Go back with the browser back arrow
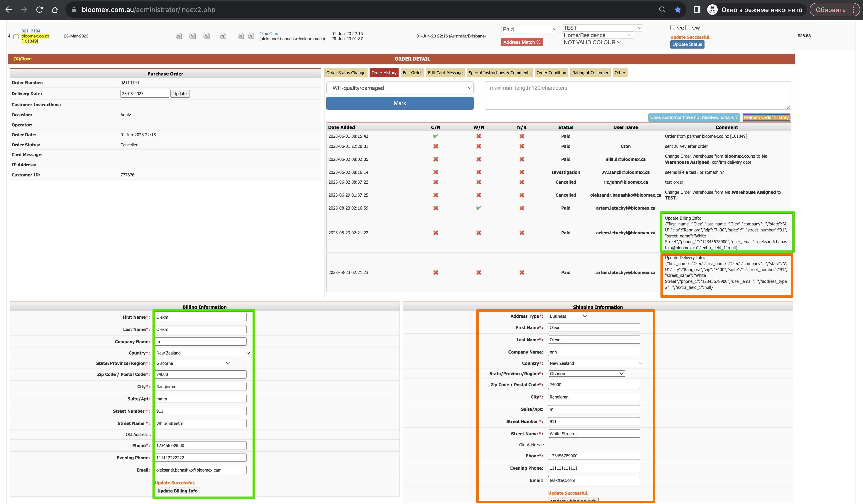Screen dimensions: 863x504 pos(9,10)
